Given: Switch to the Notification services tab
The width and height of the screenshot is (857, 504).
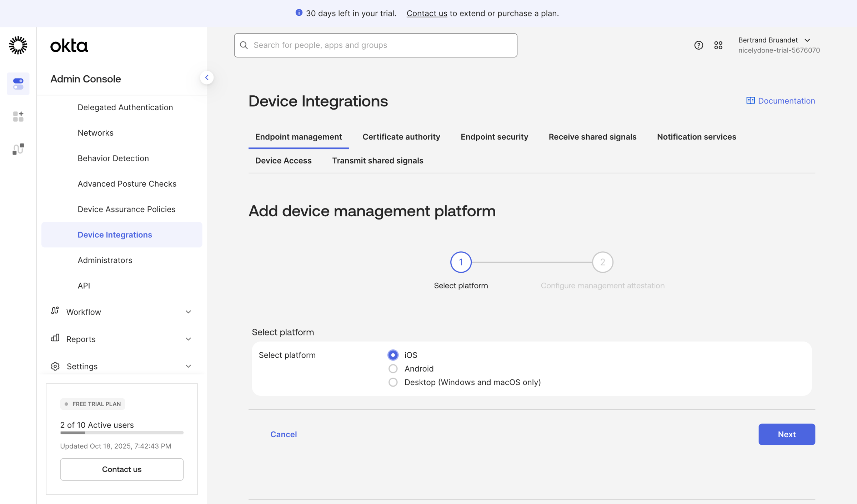Looking at the screenshot, I should 696,137.
